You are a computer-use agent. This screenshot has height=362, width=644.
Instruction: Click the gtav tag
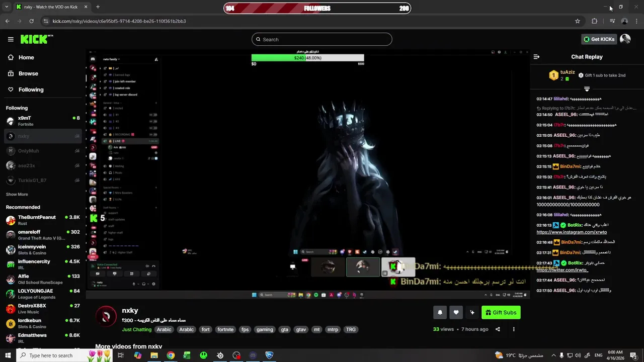(301, 329)
